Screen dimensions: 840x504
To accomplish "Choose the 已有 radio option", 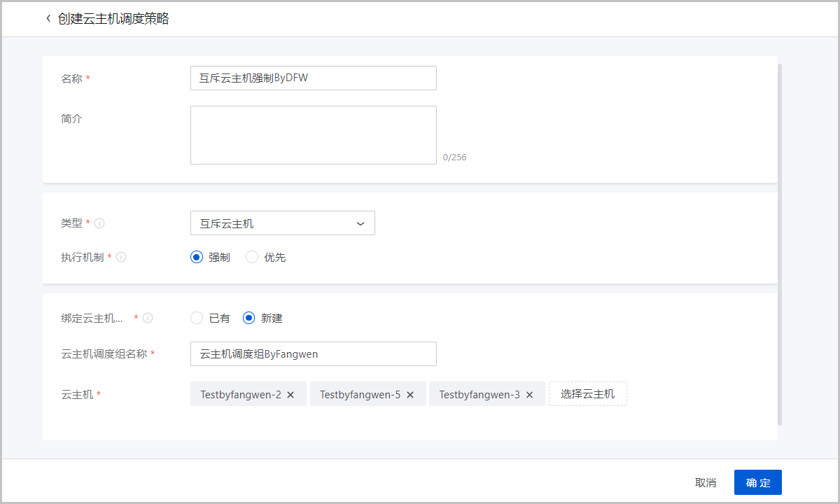I will pos(197,318).
